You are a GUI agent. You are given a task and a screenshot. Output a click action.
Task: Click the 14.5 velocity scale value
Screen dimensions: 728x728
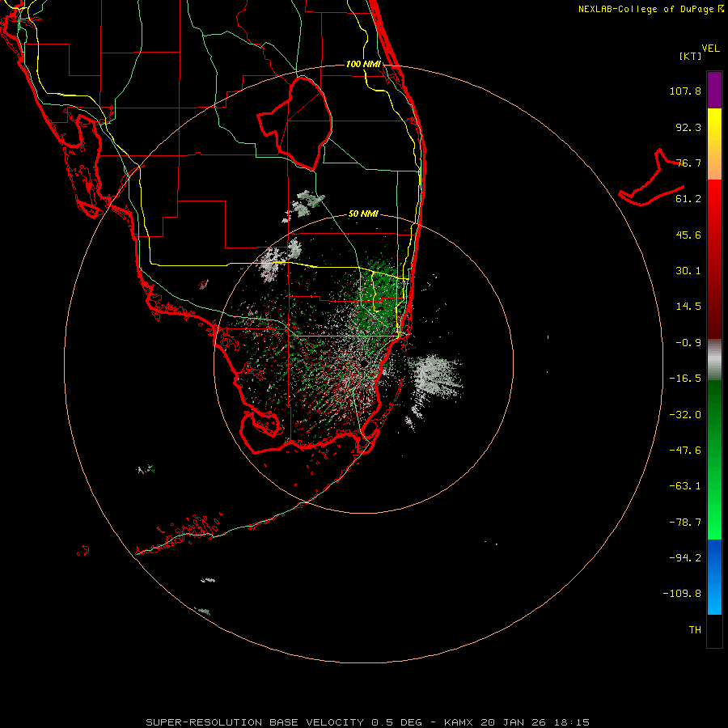point(688,307)
